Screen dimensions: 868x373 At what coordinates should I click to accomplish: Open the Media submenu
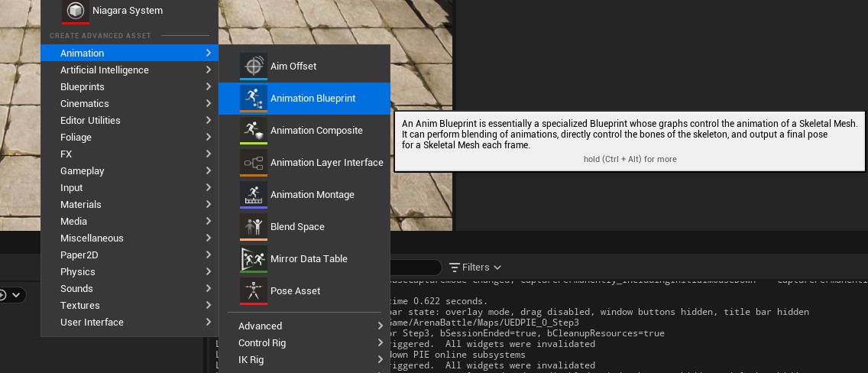click(130, 222)
